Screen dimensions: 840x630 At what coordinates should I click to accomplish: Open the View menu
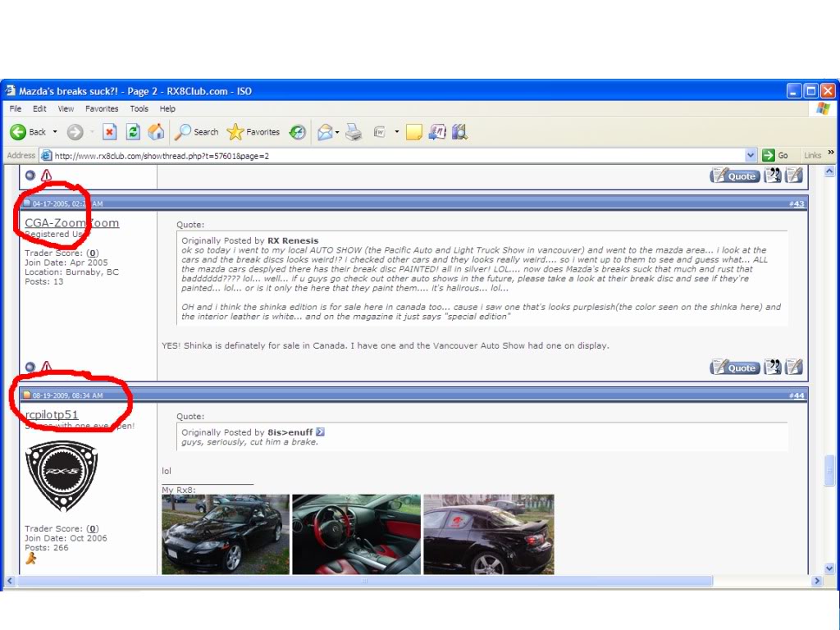(66, 108)
